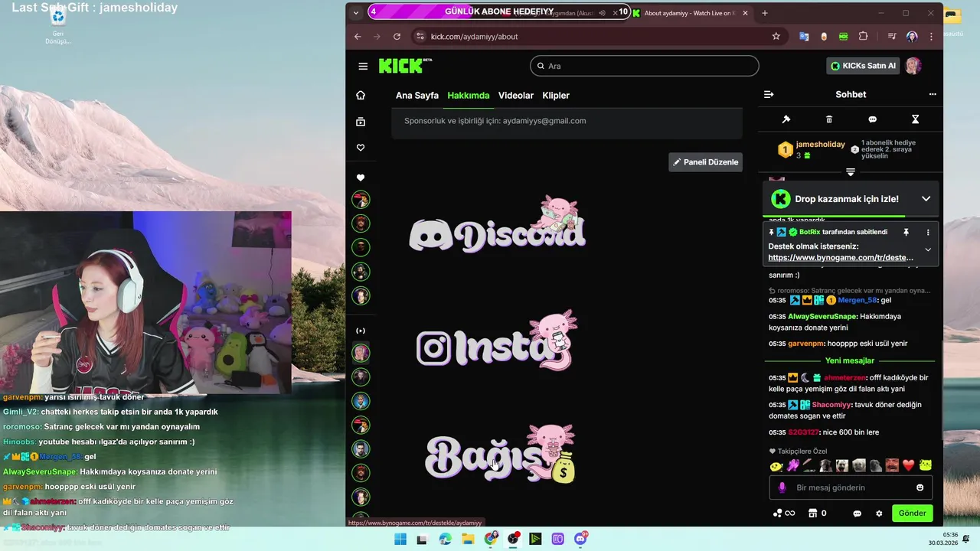980x551 pixels.
Task: Switch to Ana Sayfa tab
Action: (417, 96)
